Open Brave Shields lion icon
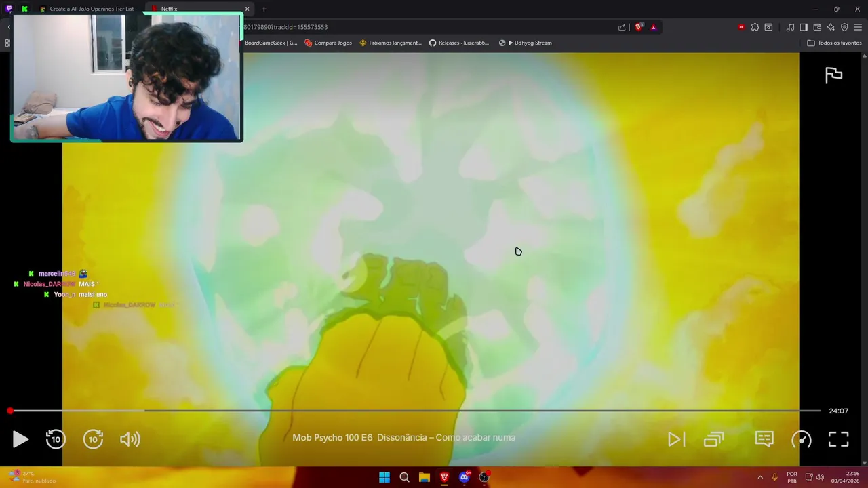868x488 pixels. [x=639, y=27]
